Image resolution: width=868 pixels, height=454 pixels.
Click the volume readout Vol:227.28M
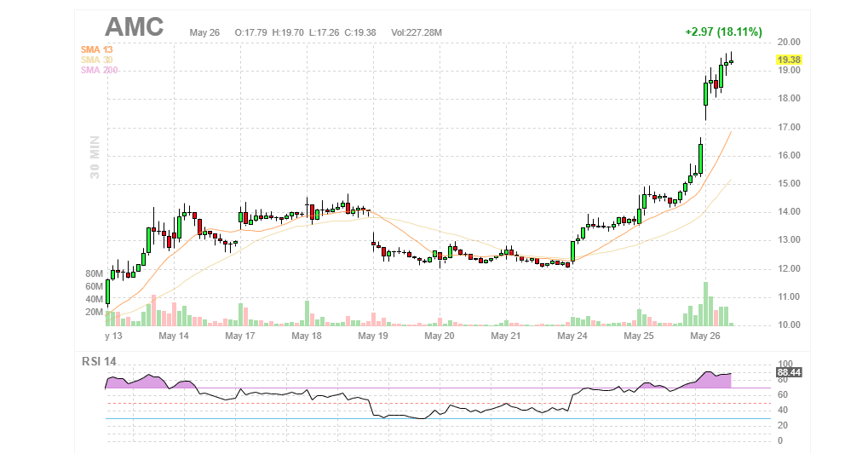tap(417, 32)
